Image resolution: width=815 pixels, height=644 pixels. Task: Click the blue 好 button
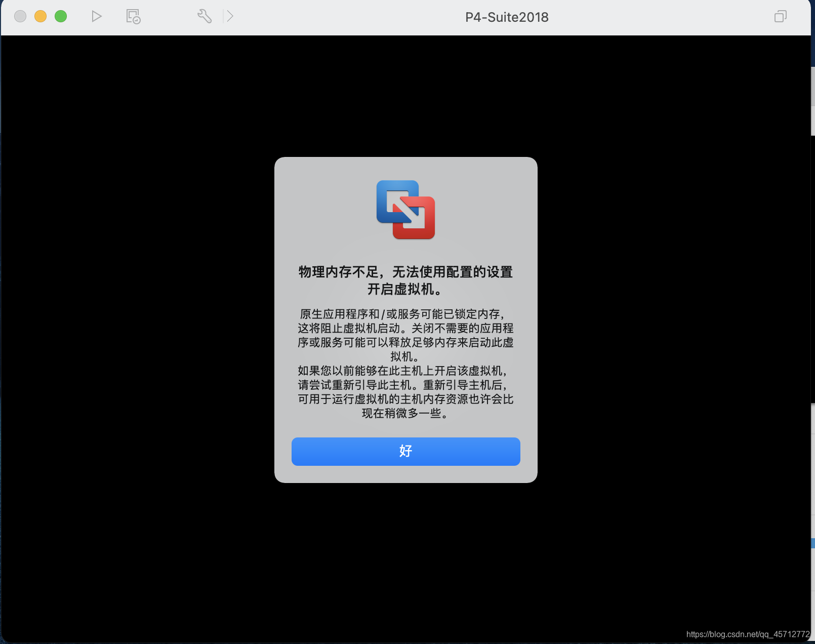tap(406, 452)
